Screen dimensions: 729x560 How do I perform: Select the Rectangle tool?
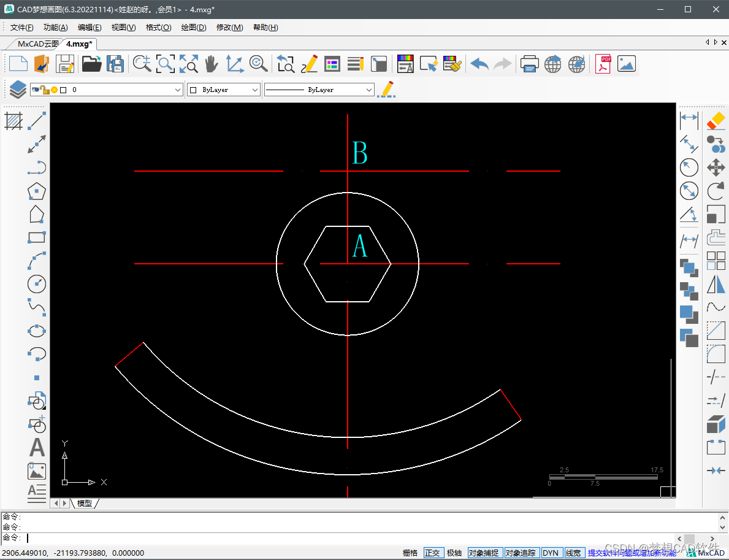37,237
